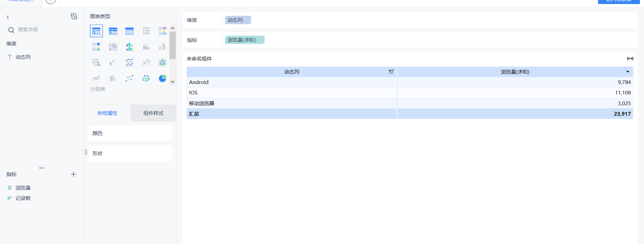Image resolution: width=644 pixels, height=244 pixels.
Task: Click the IOS table cell
Action: tap(291, 93)
